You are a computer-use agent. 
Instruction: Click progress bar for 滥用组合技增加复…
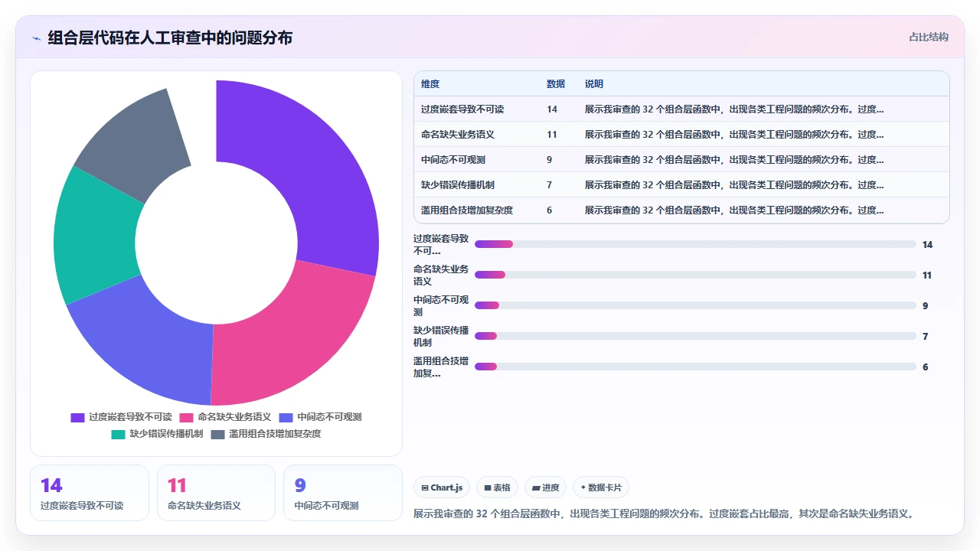pyautogui.click(x=695, y=367)
